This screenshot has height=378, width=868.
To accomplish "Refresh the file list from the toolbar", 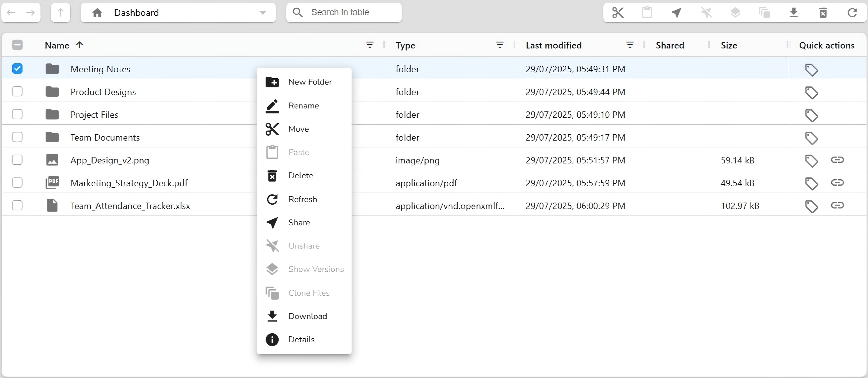I will (852, 13).
